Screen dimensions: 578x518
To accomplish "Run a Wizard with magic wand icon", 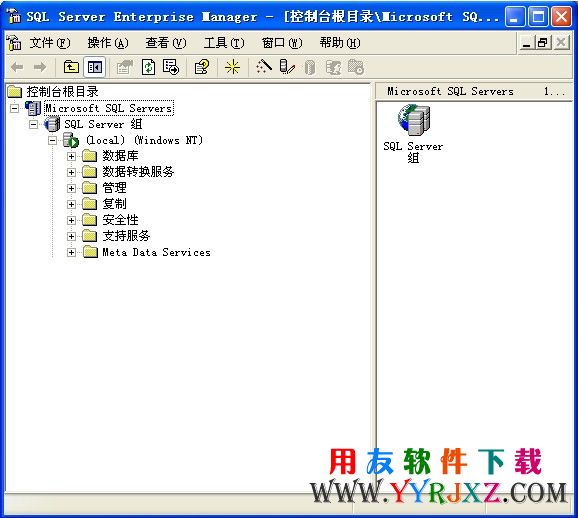I will click(264, 67).
